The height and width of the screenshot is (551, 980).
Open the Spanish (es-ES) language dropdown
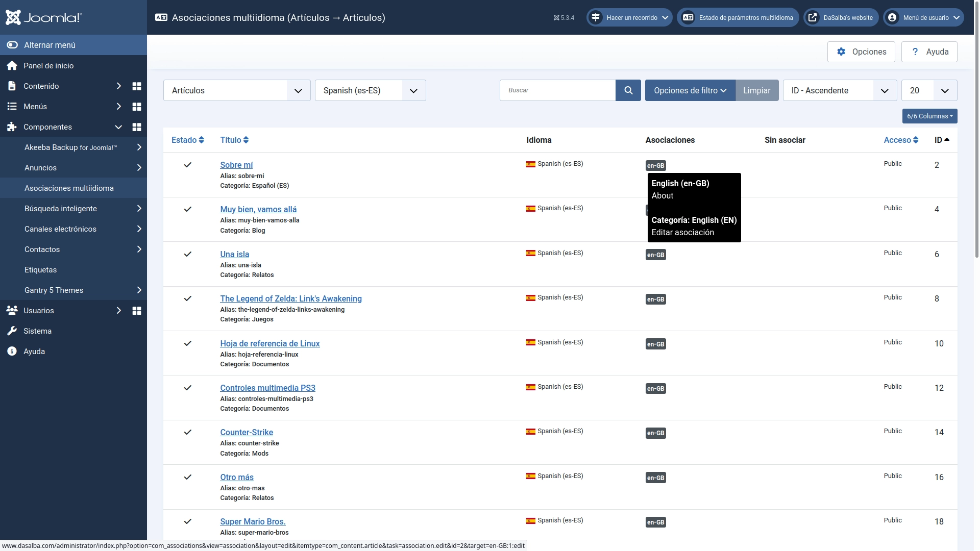[x=370, y=90]
